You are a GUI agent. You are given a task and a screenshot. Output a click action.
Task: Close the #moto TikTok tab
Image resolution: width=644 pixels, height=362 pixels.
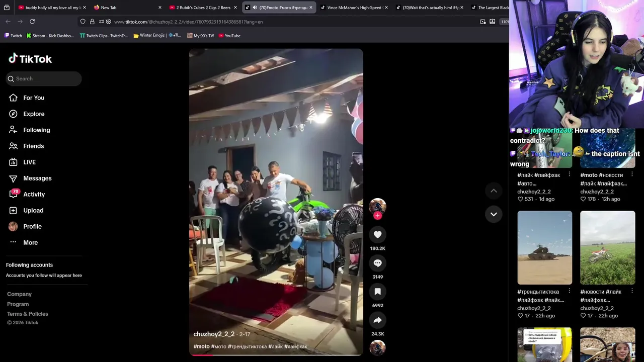click(x=311, y=8)
